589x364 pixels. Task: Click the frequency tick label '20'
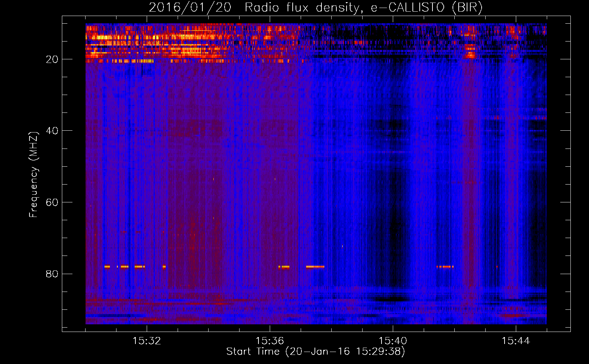(x=52, y=59)
